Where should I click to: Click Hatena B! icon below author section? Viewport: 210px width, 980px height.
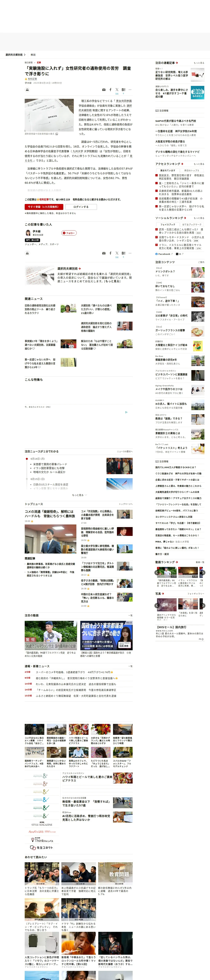pyautogui.click(x=123, y=253)
